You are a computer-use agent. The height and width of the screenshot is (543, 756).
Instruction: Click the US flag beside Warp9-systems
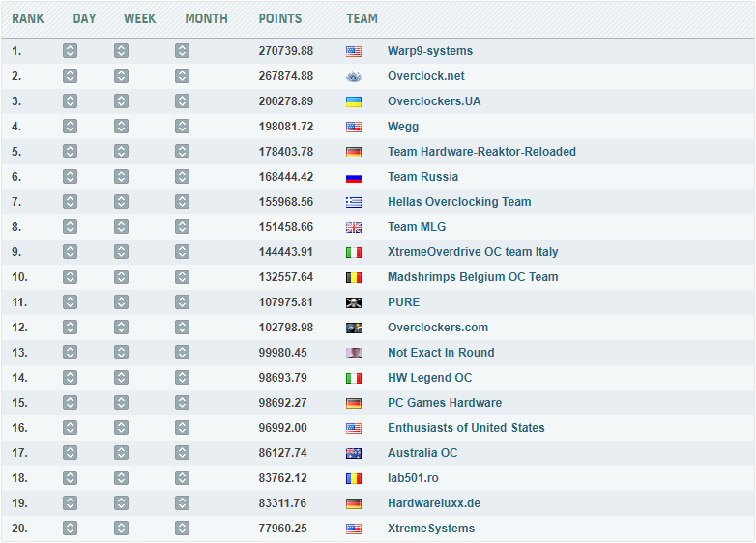coord(354,51)
